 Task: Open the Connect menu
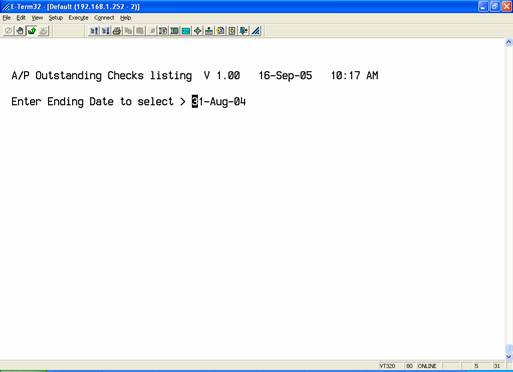click(x=104, y=18)
